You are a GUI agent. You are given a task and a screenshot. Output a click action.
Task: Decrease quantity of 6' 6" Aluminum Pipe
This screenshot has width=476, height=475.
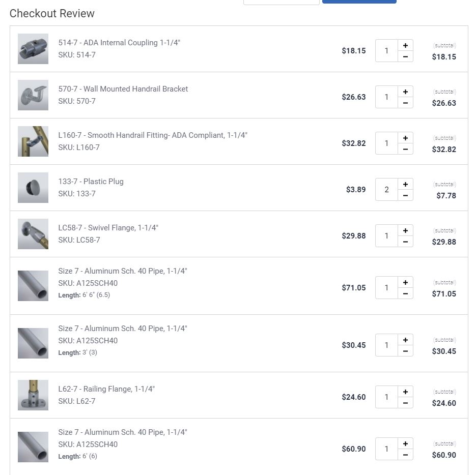tap(405, 294)
